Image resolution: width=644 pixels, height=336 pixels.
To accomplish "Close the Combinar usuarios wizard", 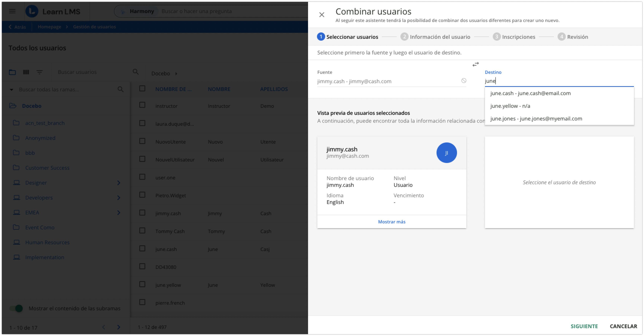I will point(322,15).
